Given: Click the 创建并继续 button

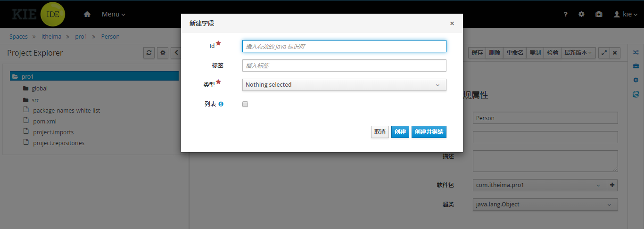Looking at the screenshot, I should coord(429,132).
